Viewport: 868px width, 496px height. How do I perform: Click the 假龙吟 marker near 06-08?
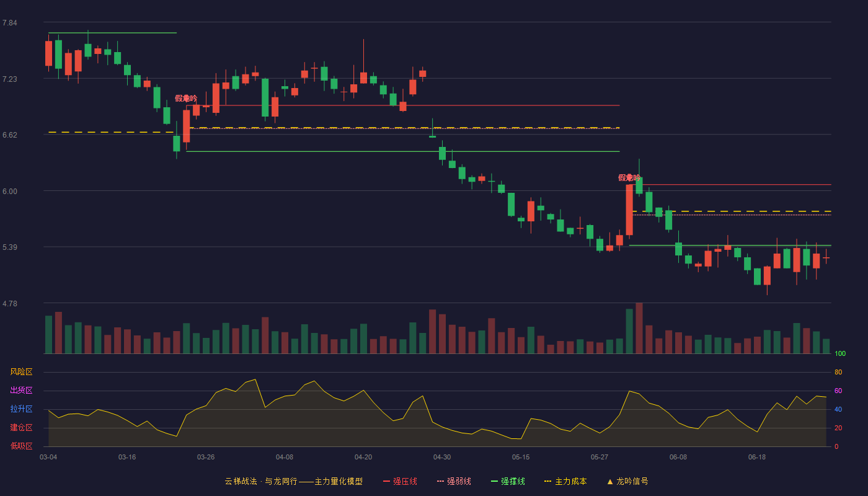[x=629, y=178]
